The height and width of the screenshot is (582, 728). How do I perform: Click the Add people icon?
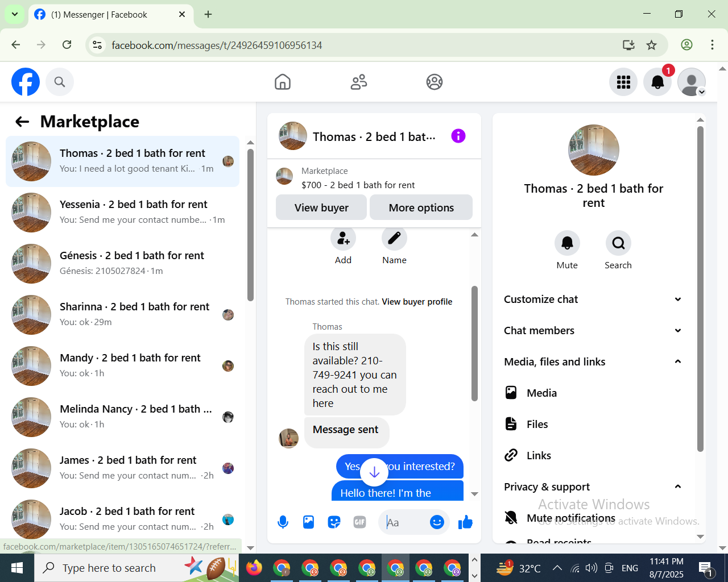(x=344, y=238)
